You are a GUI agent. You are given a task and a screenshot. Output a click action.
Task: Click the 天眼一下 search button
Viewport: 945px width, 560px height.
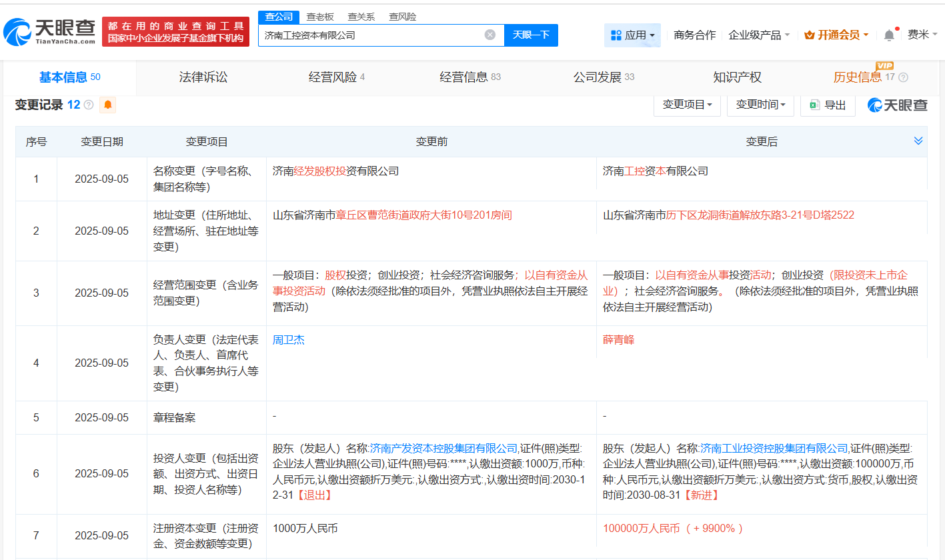pos(531,35)
